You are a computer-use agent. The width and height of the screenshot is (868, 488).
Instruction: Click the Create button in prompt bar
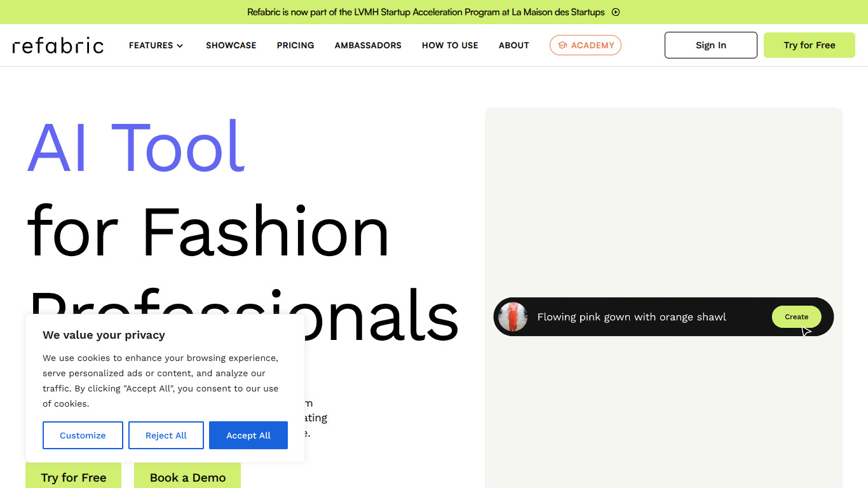[796, 316]
